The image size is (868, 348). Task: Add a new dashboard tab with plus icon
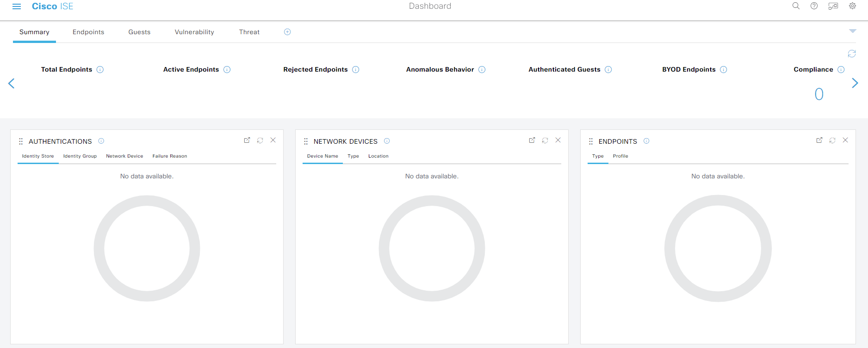pos(287,32)
